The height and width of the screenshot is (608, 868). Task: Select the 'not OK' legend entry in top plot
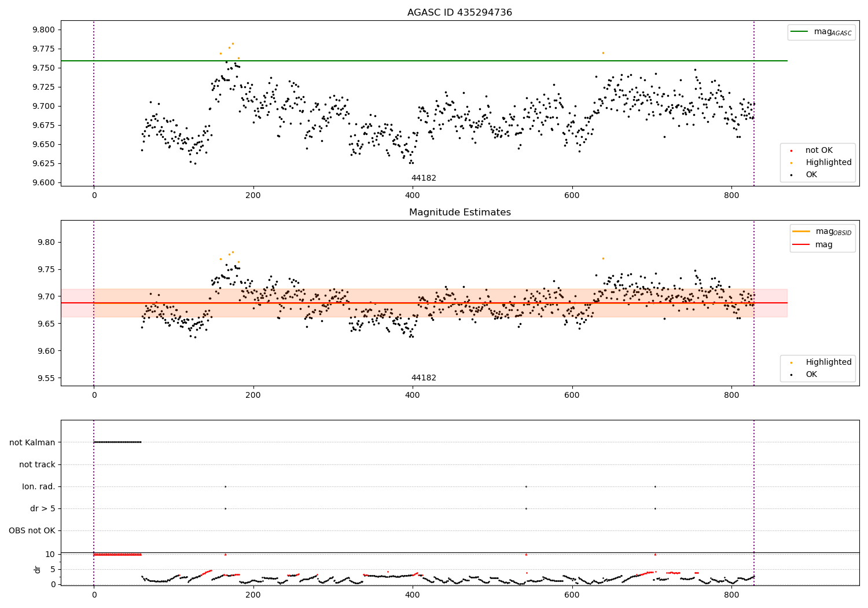point(819,151)
